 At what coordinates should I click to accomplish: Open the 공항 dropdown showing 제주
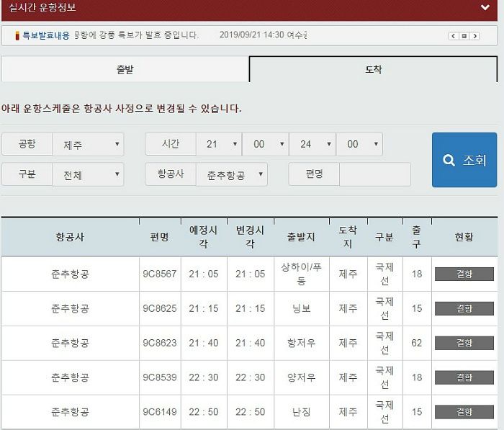(88, 144)
